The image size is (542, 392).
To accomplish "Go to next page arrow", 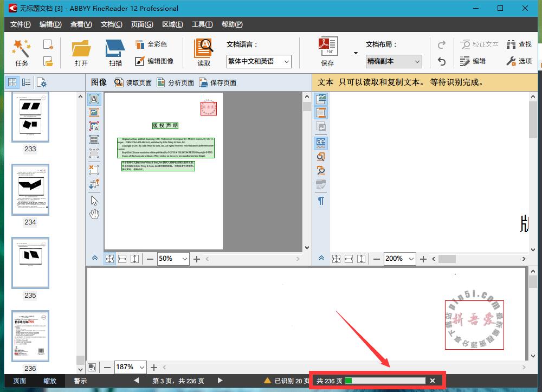I will (220, 381).
